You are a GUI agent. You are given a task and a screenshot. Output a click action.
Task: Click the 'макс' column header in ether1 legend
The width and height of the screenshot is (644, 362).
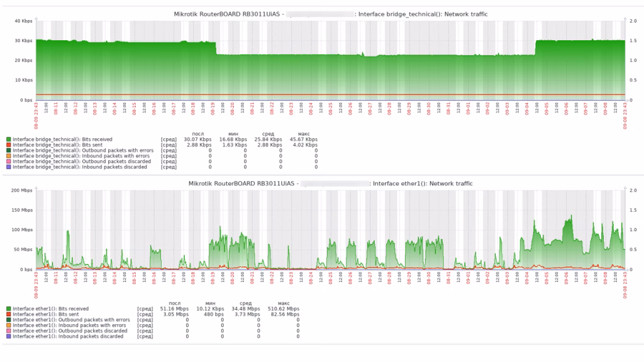click(x=284, y=304)
